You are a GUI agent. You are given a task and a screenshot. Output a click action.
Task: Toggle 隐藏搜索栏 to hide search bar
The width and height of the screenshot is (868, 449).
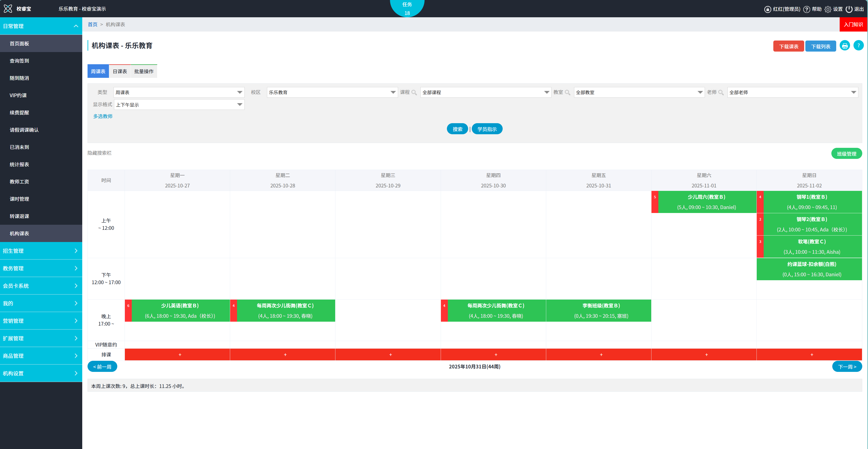(100, 153)
